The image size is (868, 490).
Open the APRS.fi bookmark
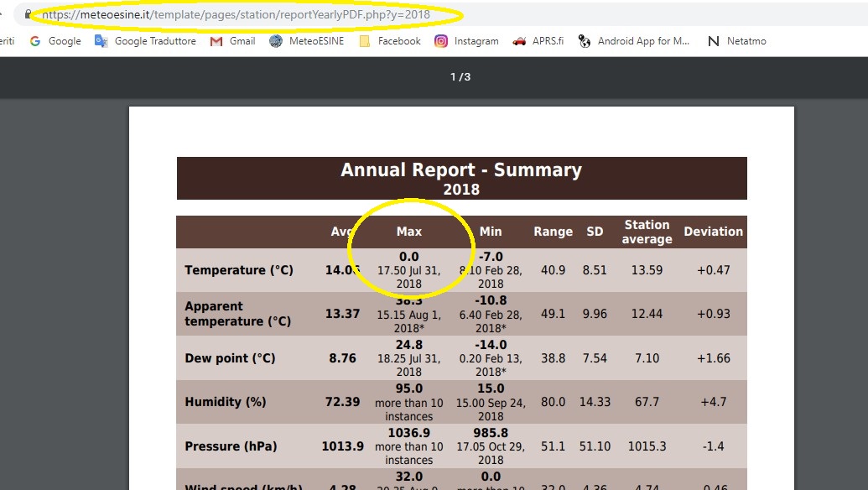tap(538, 41)
